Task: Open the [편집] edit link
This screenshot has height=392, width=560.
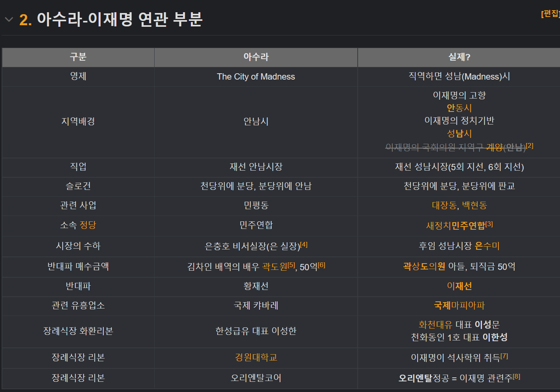Action: tap(551, 14)
